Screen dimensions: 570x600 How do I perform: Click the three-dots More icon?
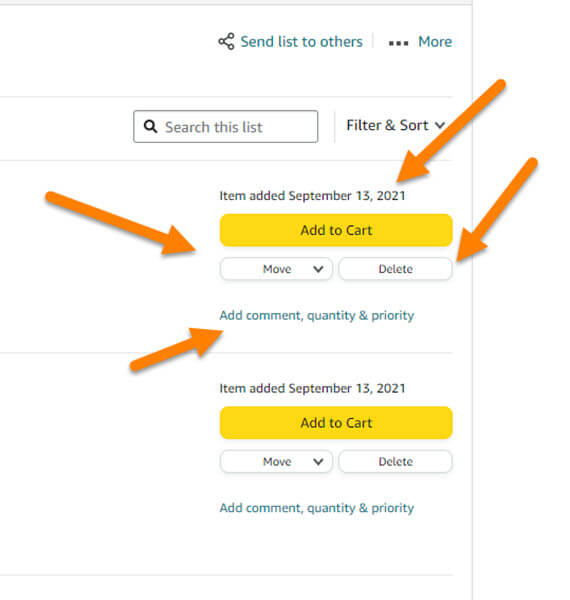pos(398,43)
